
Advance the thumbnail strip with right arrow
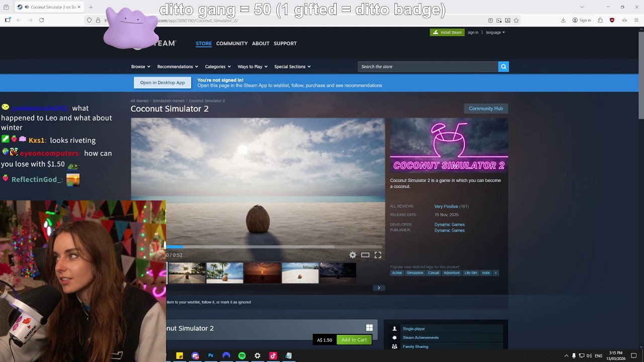pyautogui.click(x=379, y=288)
